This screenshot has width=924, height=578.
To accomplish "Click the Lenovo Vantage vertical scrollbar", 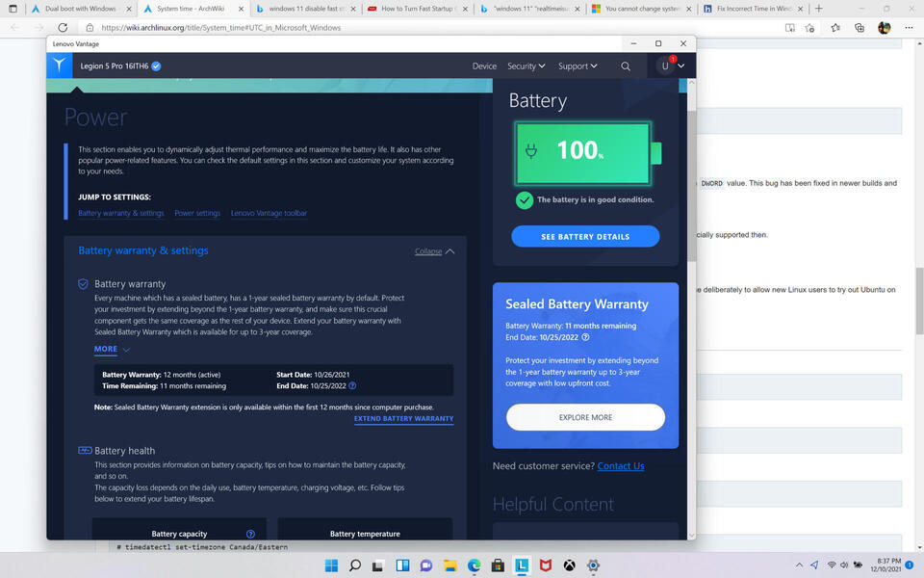I will tap(692, 186).
